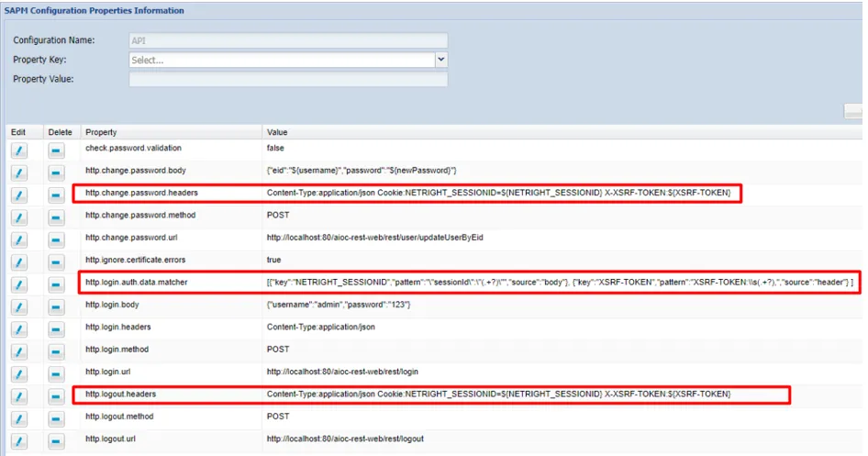
Task: Edit the http.login.url row
Action: pos(19,374)
